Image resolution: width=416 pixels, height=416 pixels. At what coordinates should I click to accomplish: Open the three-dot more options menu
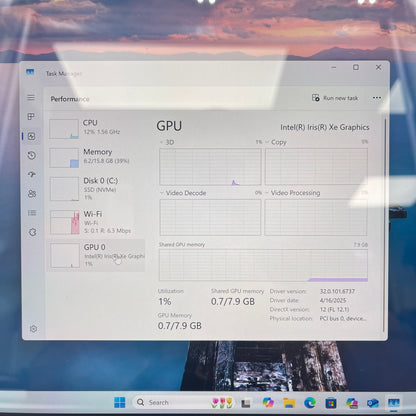[x=377, y=98]
